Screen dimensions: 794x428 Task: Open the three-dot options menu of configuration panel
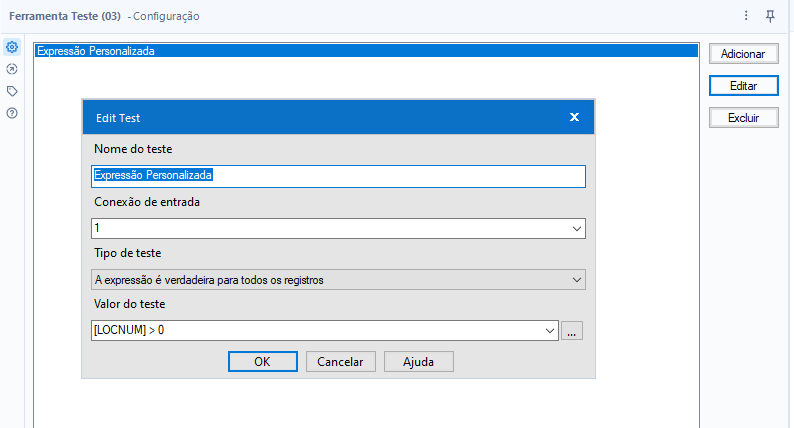746,16
